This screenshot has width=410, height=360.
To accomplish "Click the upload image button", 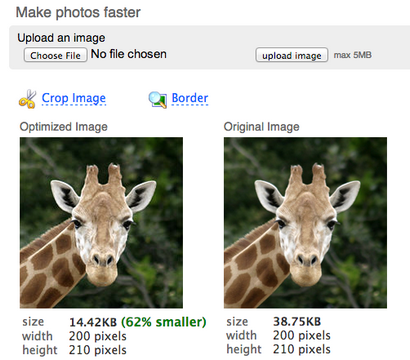I will pos(292,55).
